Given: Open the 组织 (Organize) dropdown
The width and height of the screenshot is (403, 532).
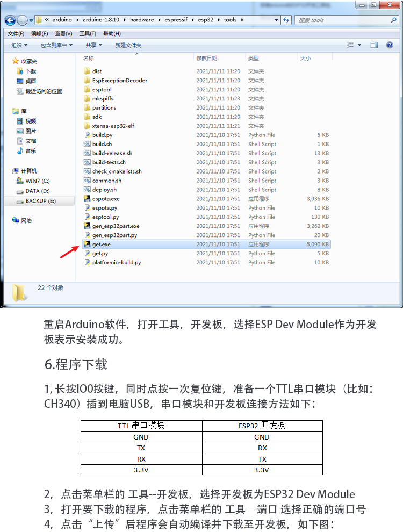Looking at the screenshot, I should tap(20, 45).
